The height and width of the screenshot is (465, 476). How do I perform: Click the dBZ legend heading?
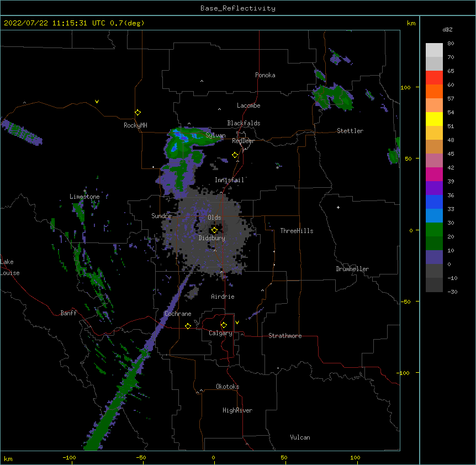[x=447, y=30]
